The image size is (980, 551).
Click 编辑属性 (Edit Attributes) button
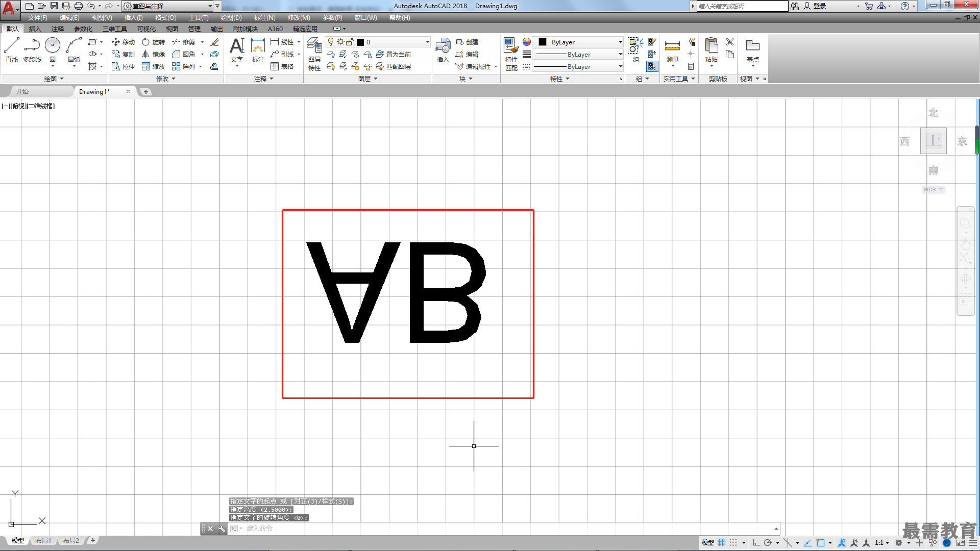pyautogui.click(x=473, y=66)
